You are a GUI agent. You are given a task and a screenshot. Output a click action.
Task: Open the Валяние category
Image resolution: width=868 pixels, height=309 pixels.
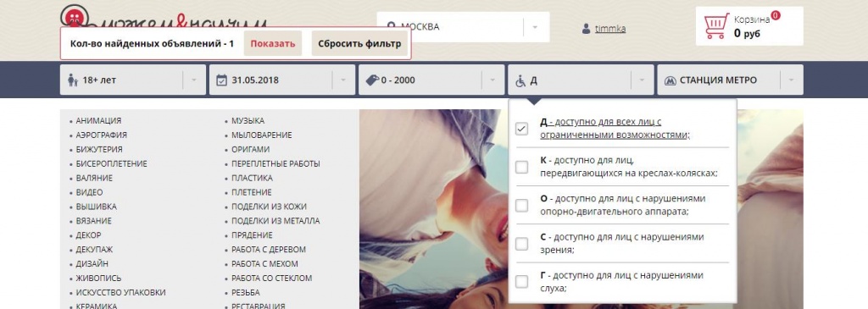[94, 178]
